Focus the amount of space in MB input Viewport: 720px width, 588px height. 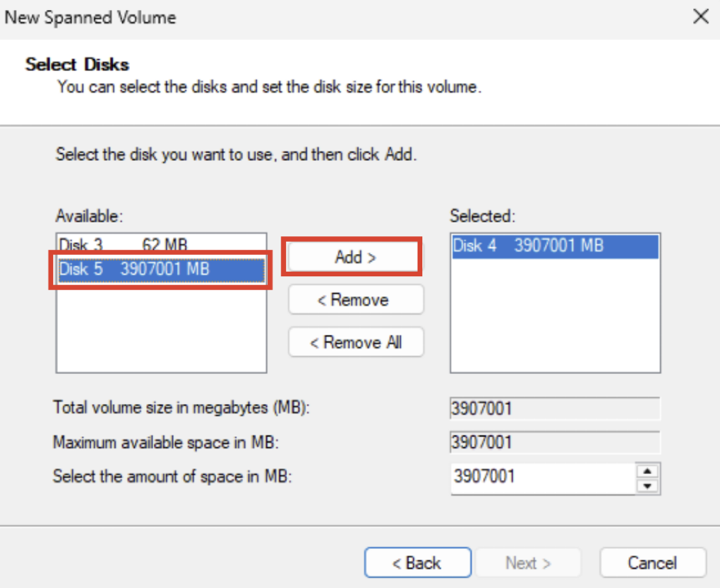tap(542, 476)
